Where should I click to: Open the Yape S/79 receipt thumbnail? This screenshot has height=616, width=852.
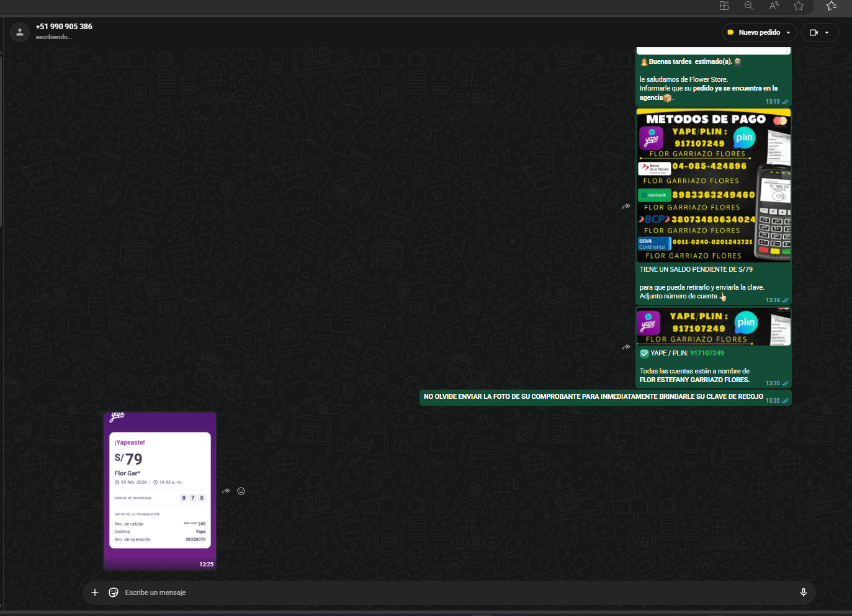(160, 490)
